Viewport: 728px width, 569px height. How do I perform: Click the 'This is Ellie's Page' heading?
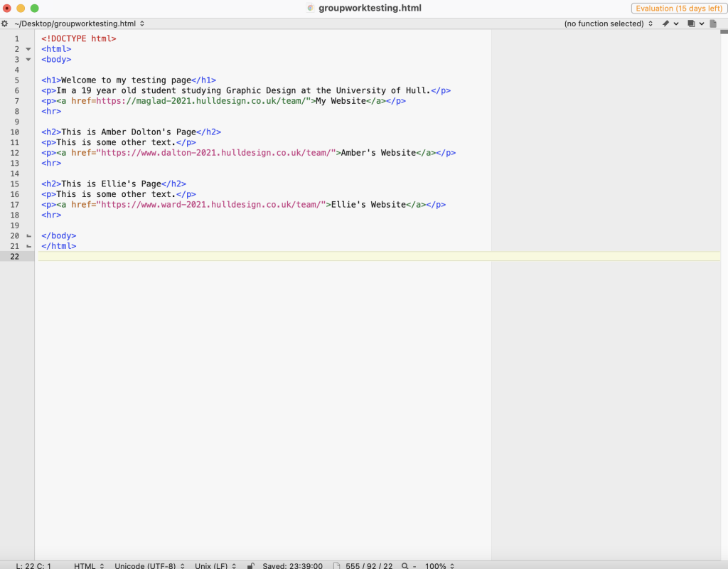click(x=111, y=184)
